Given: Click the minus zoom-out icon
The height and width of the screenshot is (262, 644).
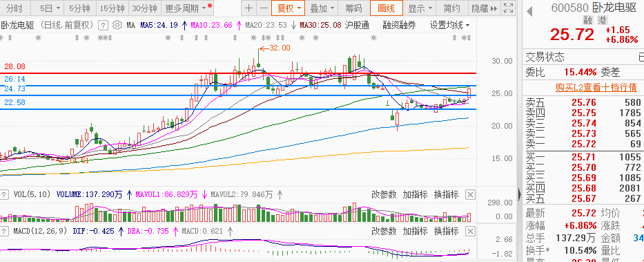Looking at the screenshot, I should (264, 8).
